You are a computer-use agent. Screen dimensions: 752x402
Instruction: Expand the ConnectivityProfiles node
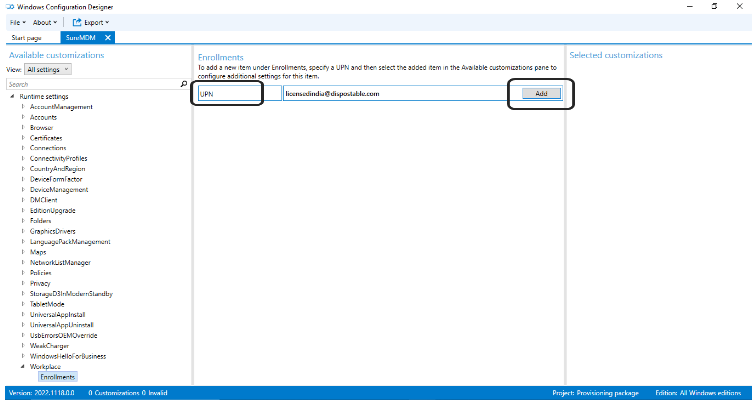(23, 158)
